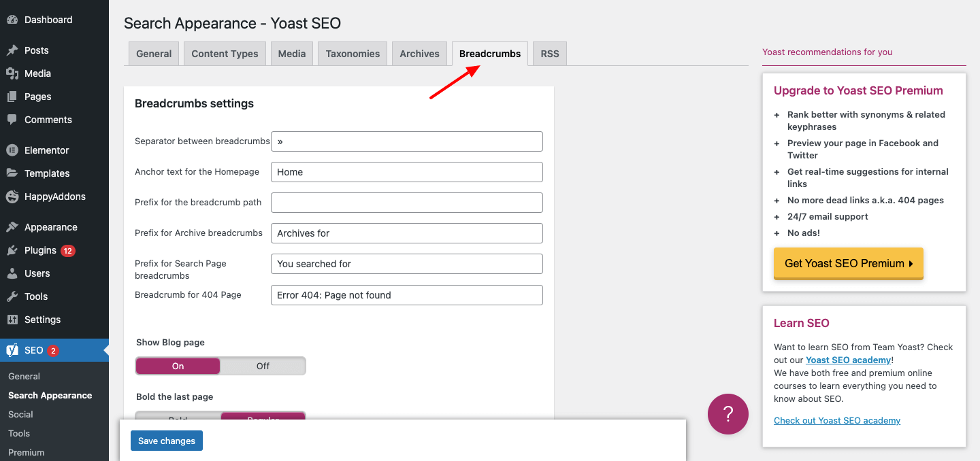
Task: Click the Dashboard gauge icon
Action: (x=12, y=20)
